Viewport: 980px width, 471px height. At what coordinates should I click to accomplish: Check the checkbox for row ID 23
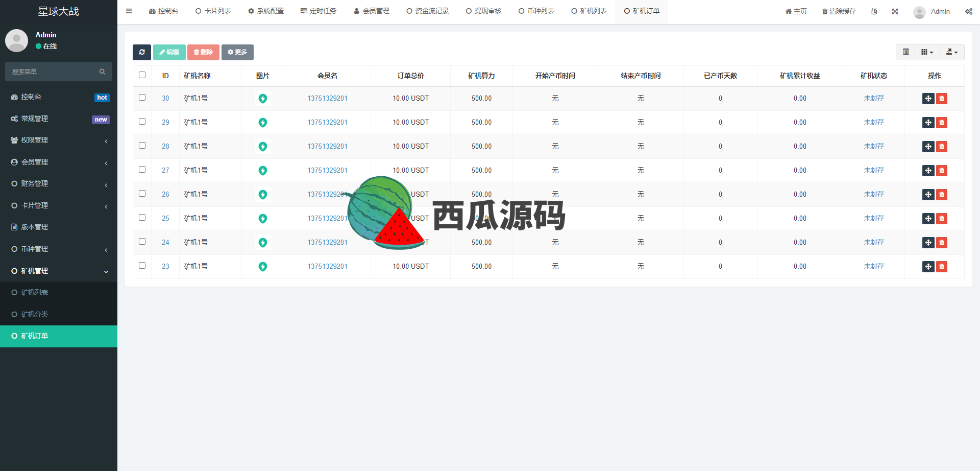click(x=142, y=266)
